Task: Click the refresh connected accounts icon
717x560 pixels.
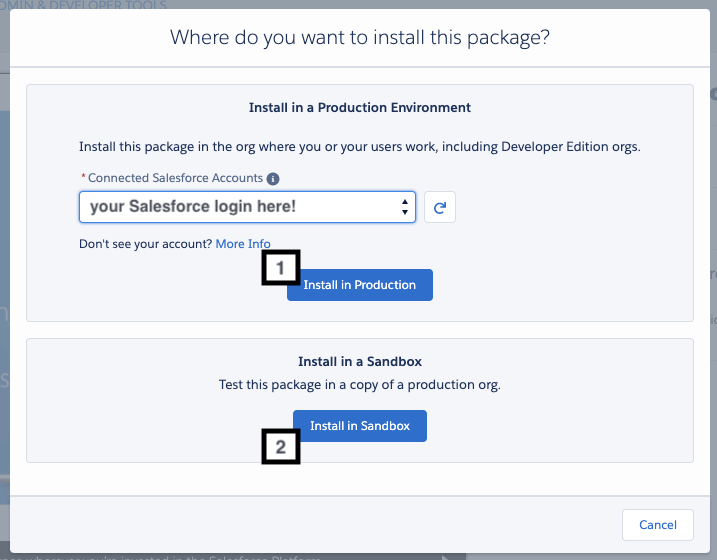Action: click(440, 207)
